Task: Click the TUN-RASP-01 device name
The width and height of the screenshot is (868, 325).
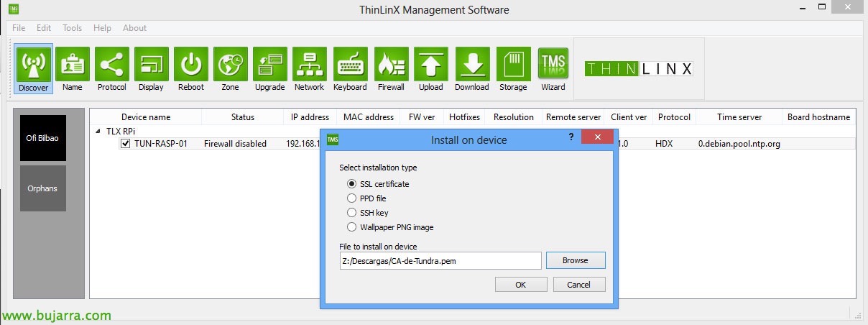Action: click(161, 144)
